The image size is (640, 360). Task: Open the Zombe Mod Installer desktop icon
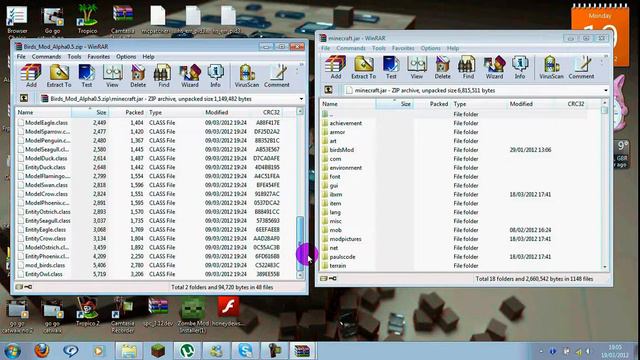tap(193, 316)
